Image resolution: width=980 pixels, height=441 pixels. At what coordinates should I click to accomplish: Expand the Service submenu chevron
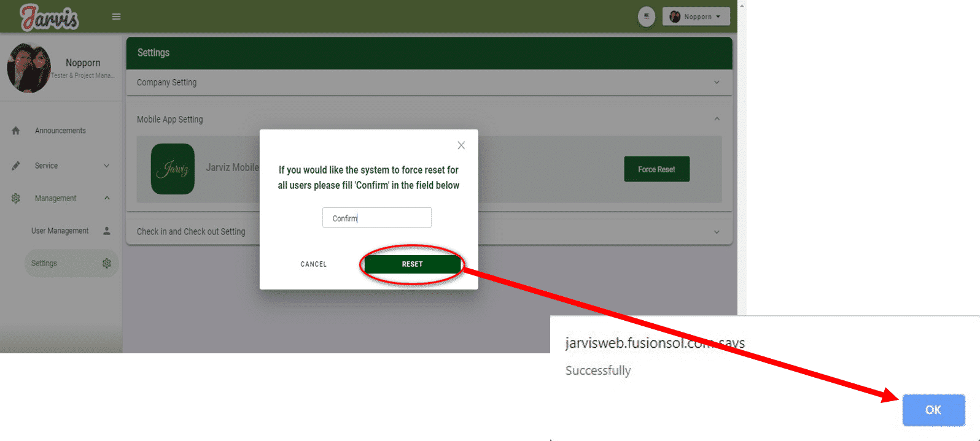(x=107, y=166)
